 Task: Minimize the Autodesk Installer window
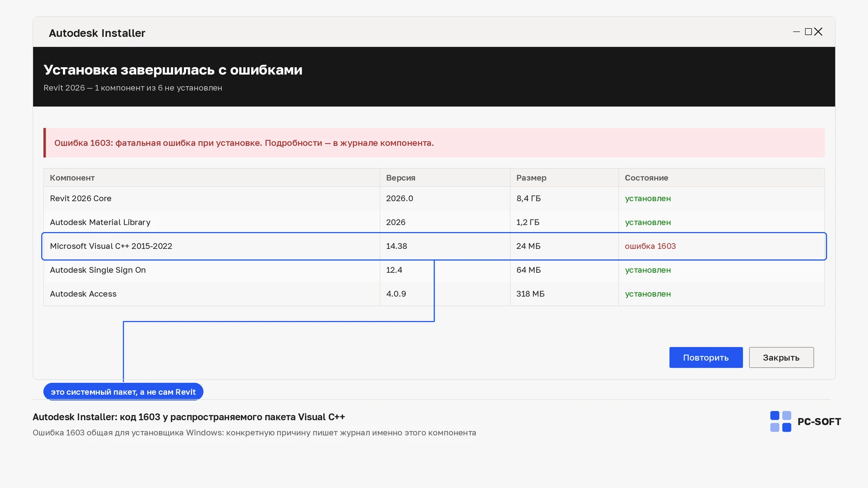tap(796, 32)
